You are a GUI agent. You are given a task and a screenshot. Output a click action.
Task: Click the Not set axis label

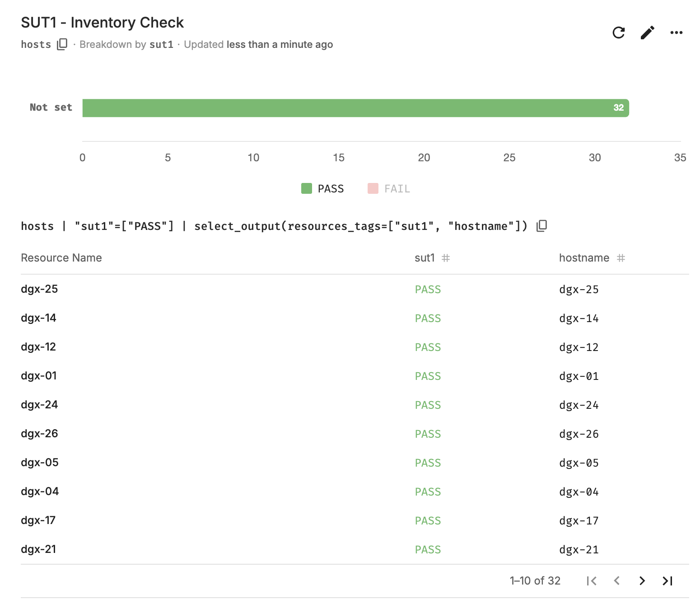(51, 108)
